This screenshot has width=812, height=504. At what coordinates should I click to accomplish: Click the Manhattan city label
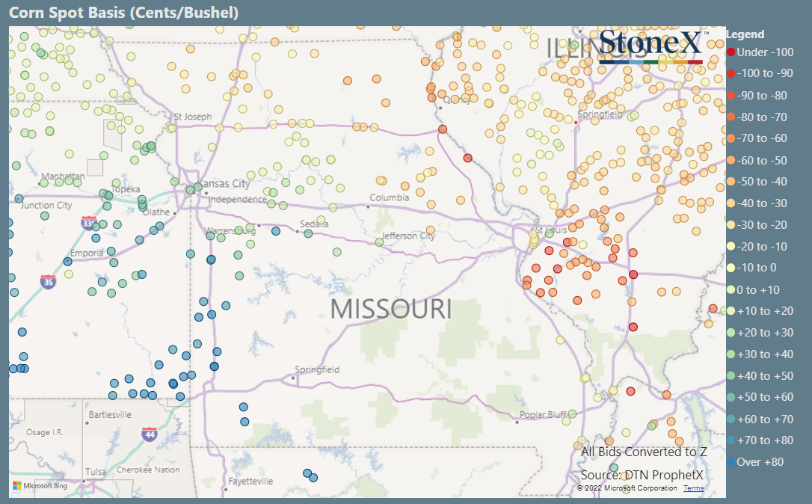tap(63, 176)
